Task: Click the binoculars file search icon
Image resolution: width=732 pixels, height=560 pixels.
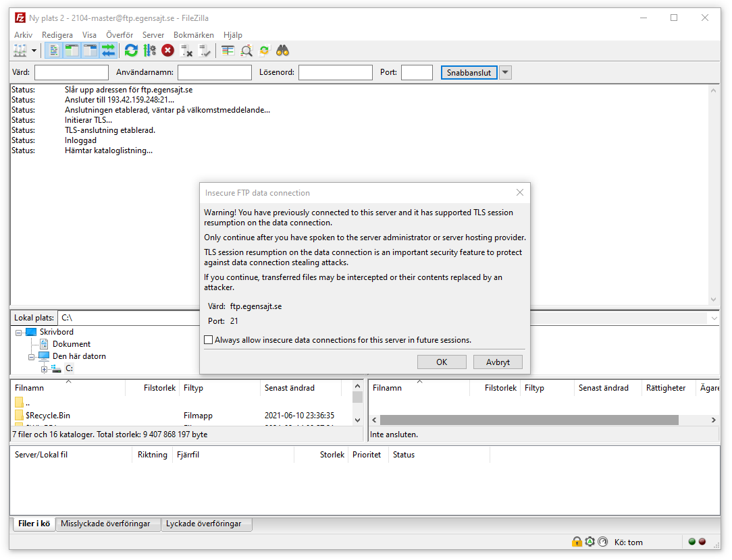Action: tap(282, 51)
